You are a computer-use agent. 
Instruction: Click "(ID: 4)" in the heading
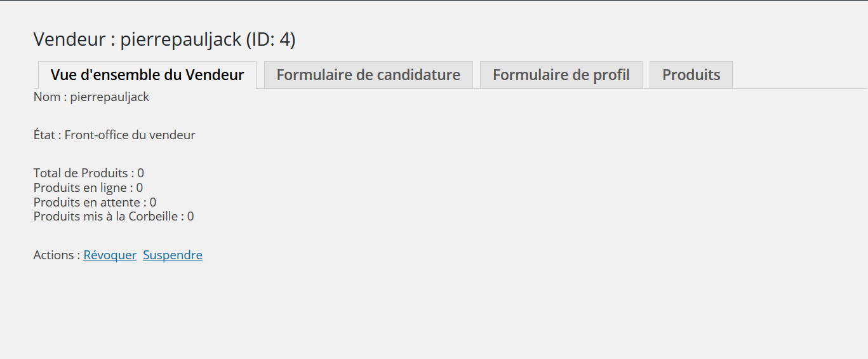270,40
